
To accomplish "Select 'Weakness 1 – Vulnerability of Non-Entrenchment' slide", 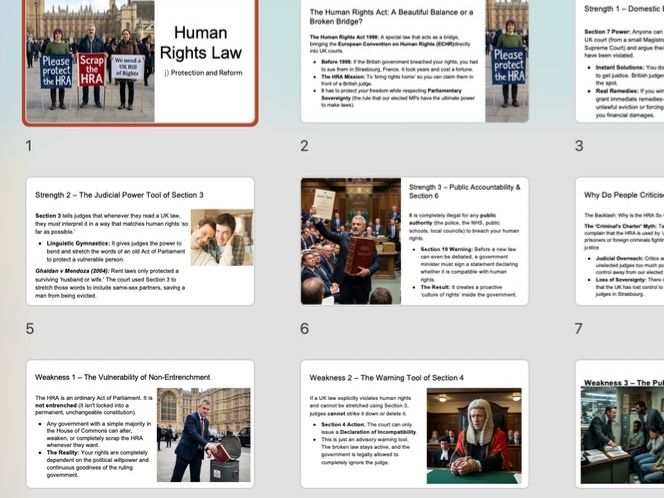I will [140, 424].
